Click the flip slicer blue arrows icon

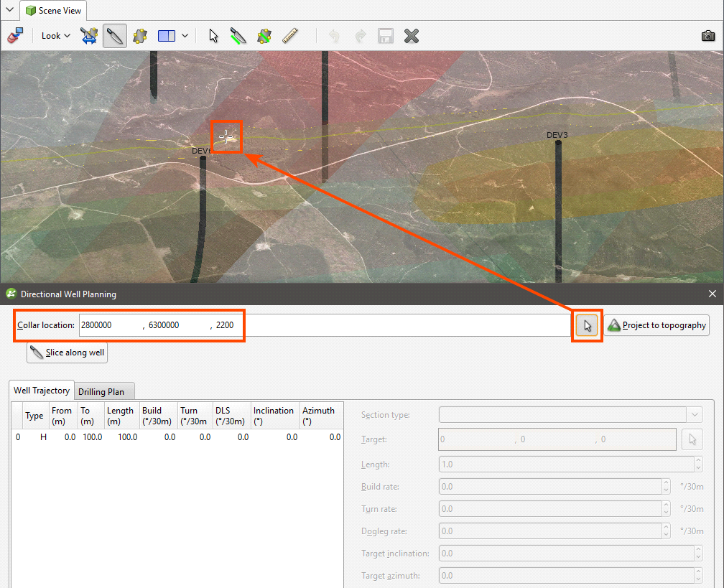(89, 35)
